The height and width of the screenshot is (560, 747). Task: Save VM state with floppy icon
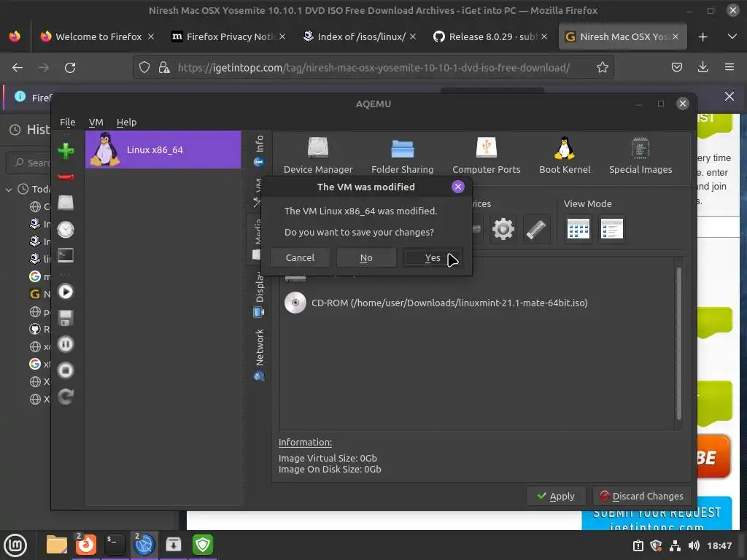point(66,318)
